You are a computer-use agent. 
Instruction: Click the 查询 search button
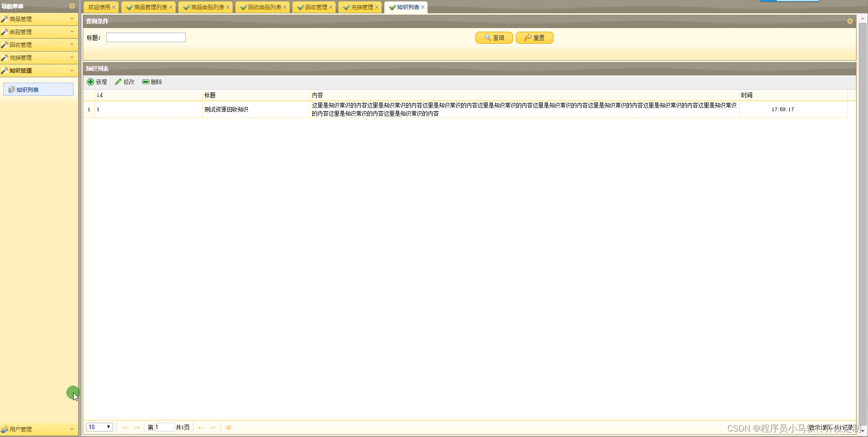[x=494, y=38]
